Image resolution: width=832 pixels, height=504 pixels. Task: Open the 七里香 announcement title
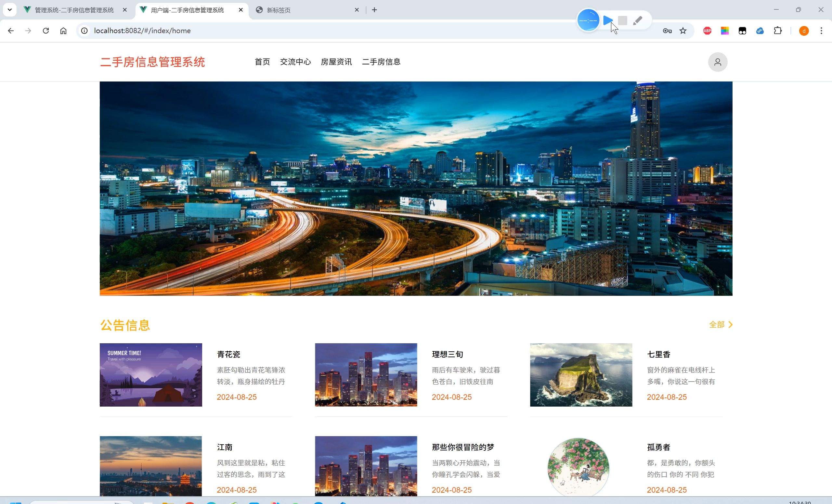659,354
